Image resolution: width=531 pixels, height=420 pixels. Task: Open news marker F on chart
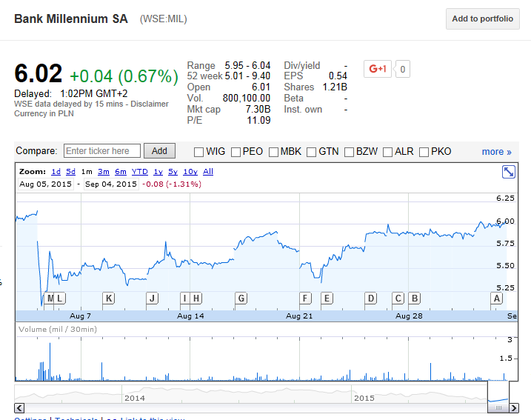tap(305, 299)
